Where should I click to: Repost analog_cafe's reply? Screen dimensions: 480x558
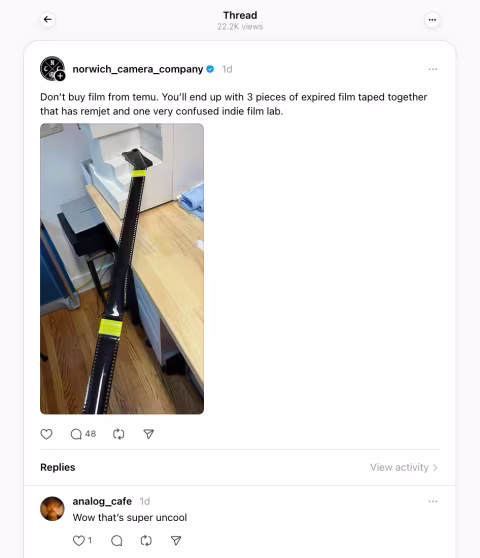point(146,541)
